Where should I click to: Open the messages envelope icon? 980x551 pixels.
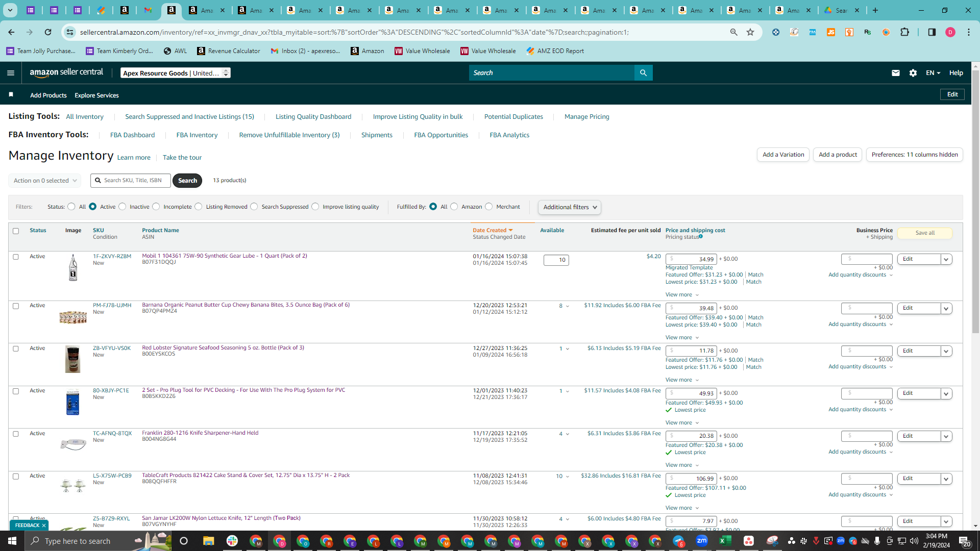[x=895, y=73]
